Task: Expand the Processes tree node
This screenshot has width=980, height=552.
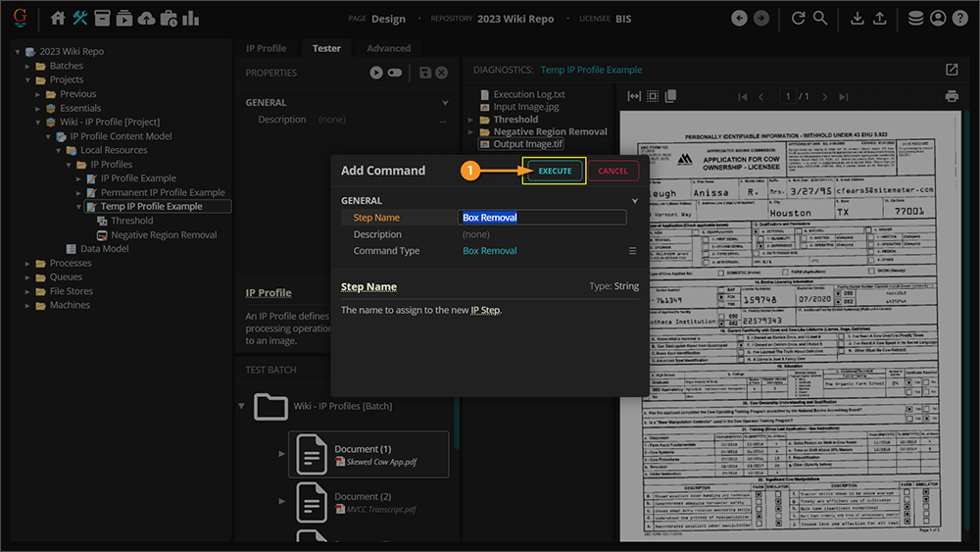Action: pyautogui.click(x=28, y=264)
